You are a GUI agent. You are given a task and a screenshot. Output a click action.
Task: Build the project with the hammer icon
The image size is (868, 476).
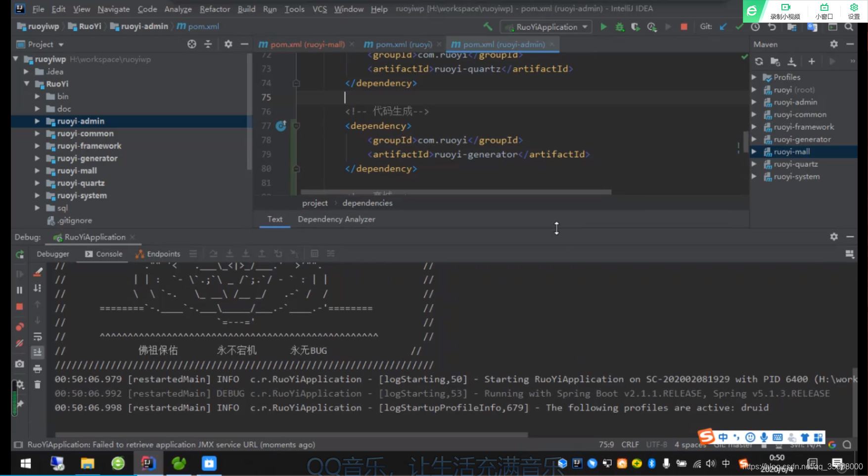coord(488,27)
